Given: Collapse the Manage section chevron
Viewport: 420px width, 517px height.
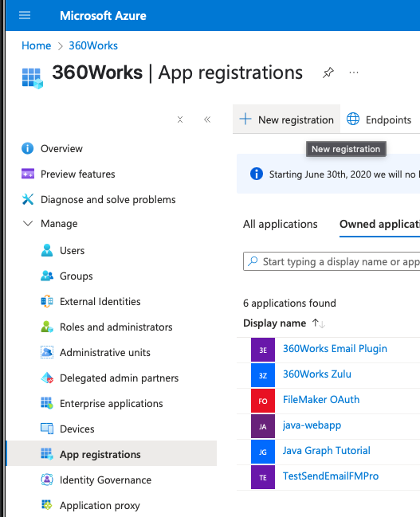Looking at the screenshot, I should click(28, 224).
